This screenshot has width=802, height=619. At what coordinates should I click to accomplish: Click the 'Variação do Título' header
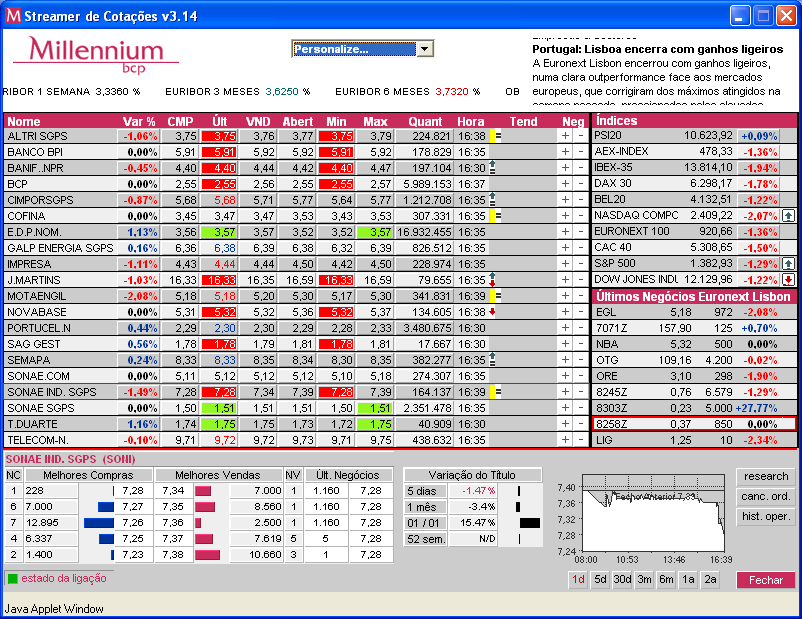pos(472,475)
